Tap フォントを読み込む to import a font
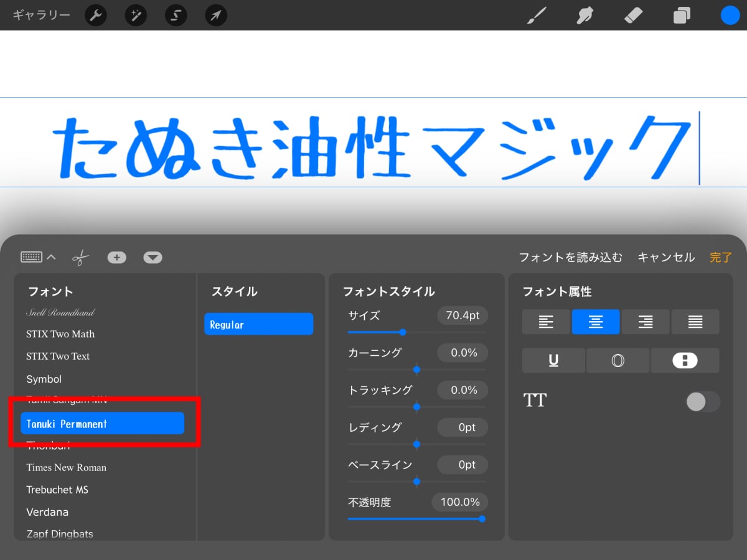747x560 pixels. 570,257
